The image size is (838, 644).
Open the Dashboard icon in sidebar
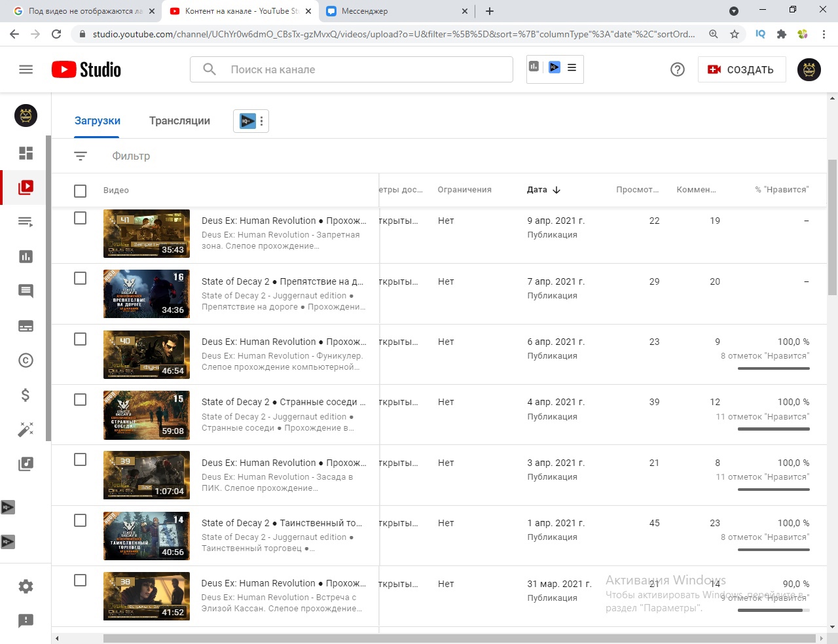point(26,153)
